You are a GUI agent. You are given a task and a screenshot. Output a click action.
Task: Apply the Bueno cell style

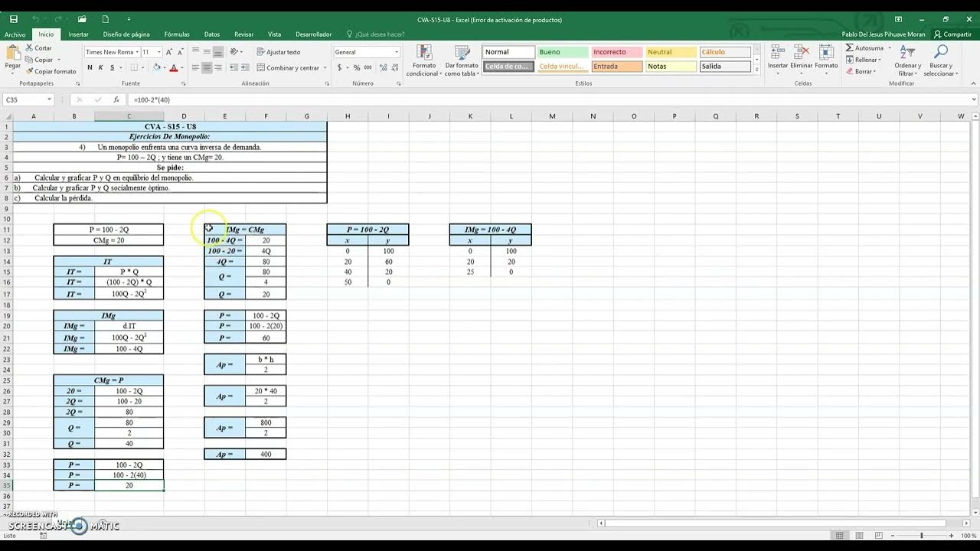pos(562,52)
